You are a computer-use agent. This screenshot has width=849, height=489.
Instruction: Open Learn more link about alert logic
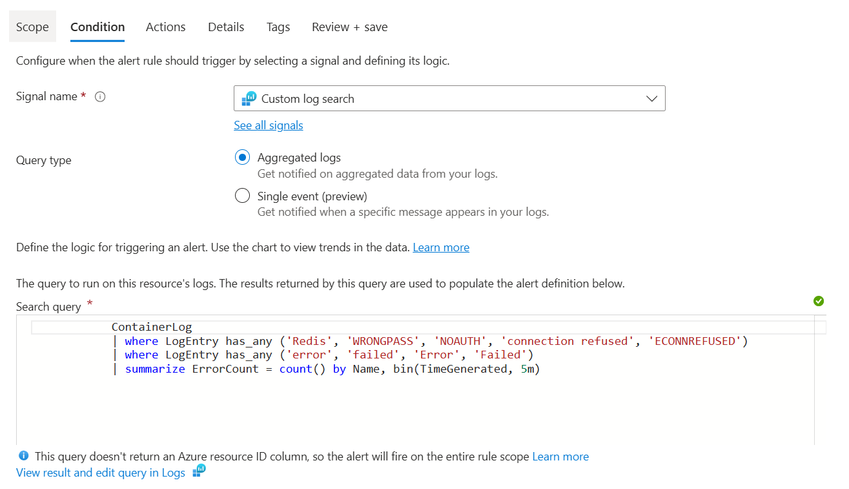441,247
